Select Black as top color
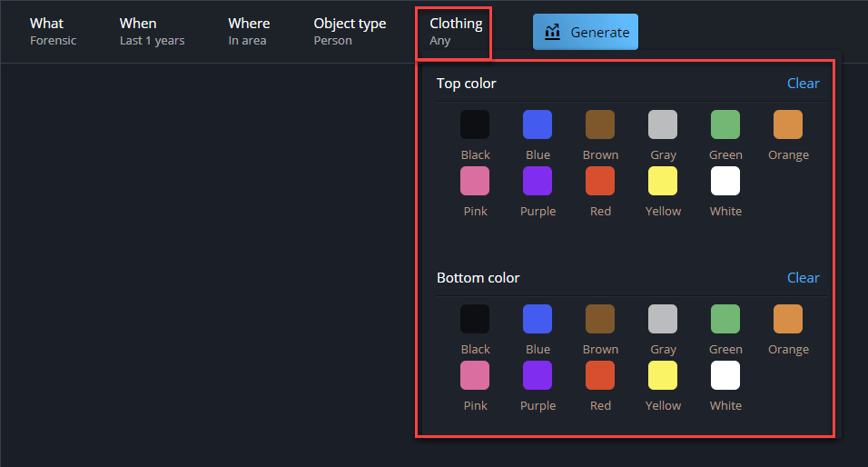The width and height of the screenshot is (868, 467). pos(475,124)
